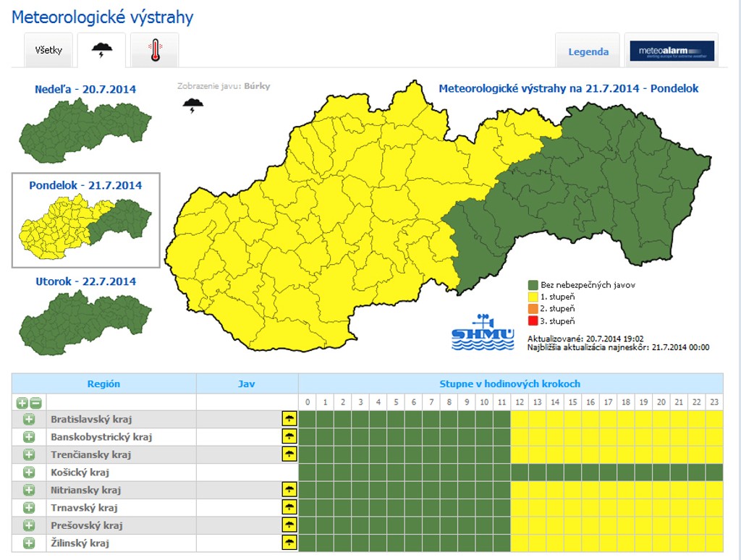Open Utorok - 22.7.2014 forecast link
The width and height of the screenshot is (741, 560).
click(85, 281)
